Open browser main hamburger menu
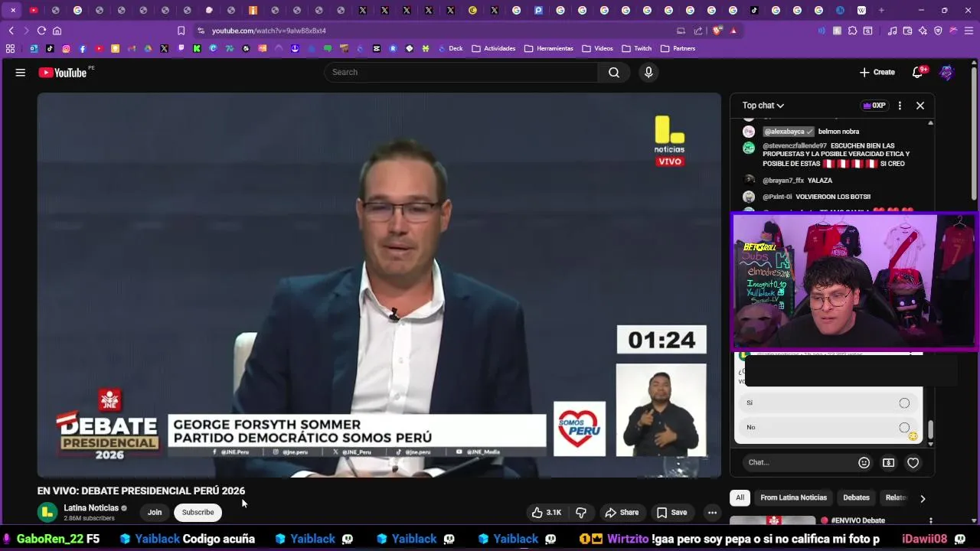The height and width of the screenshot is (551, 980). (969, 31)
